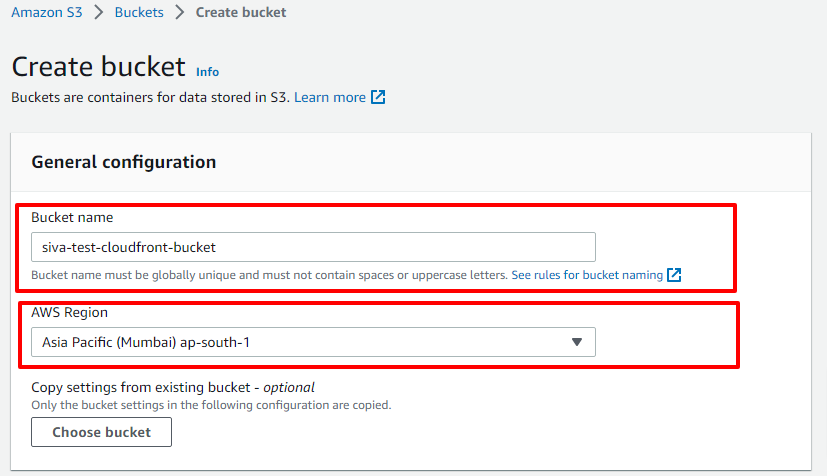The image size is (827, 476).
Task: Click external-link icon next to Learn more
Action: (x=378, y=97)
